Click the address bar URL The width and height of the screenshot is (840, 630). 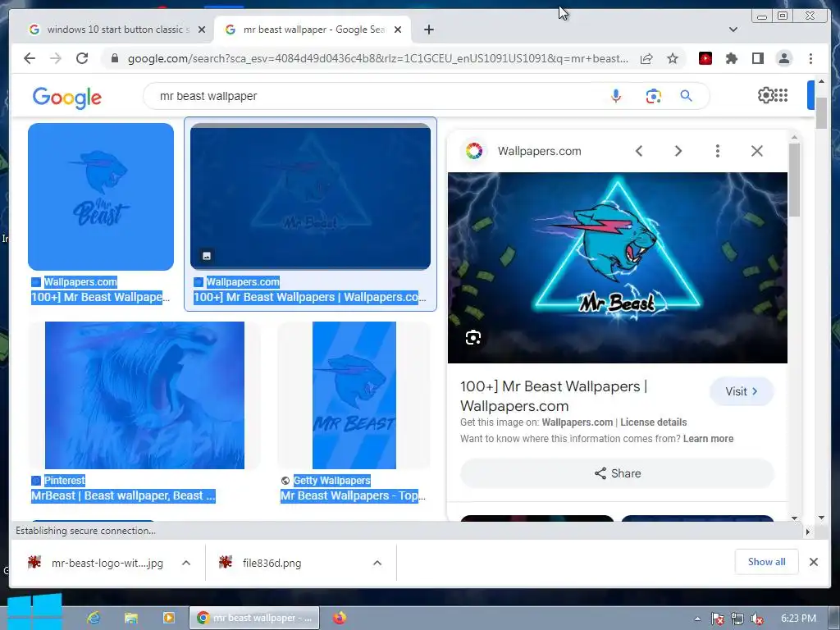tap(377, 58)
